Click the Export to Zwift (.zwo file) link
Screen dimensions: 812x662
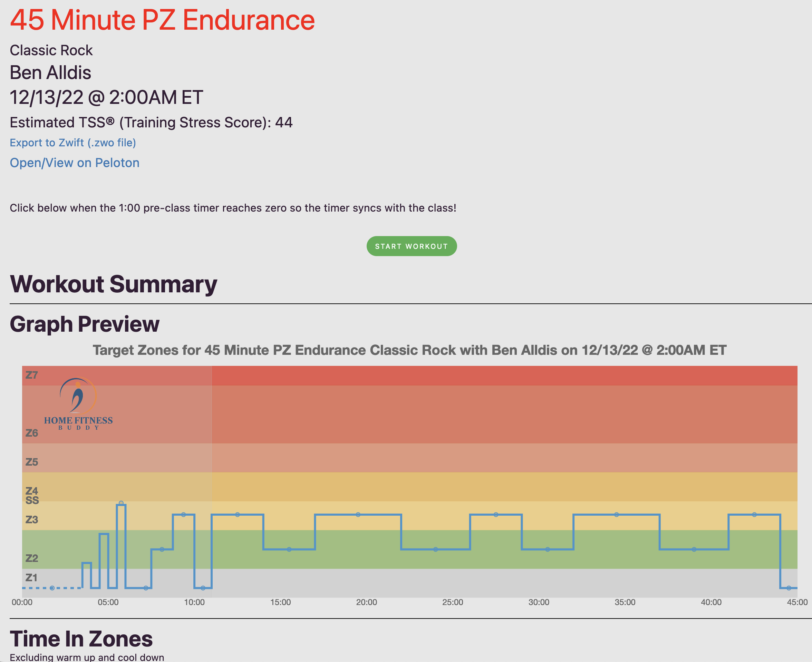coord(72,143)
